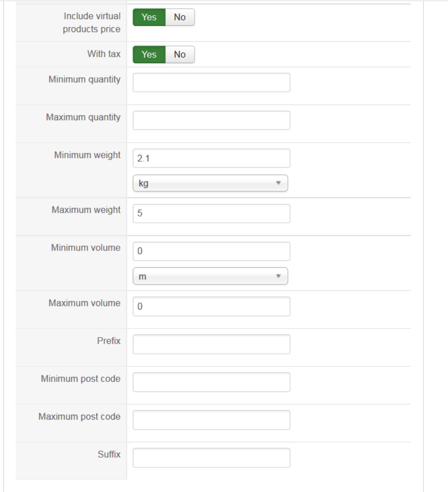This screenshot has height=492, width=448.
Task: Focus the Maximum quantity field
Action: (211, 120)
